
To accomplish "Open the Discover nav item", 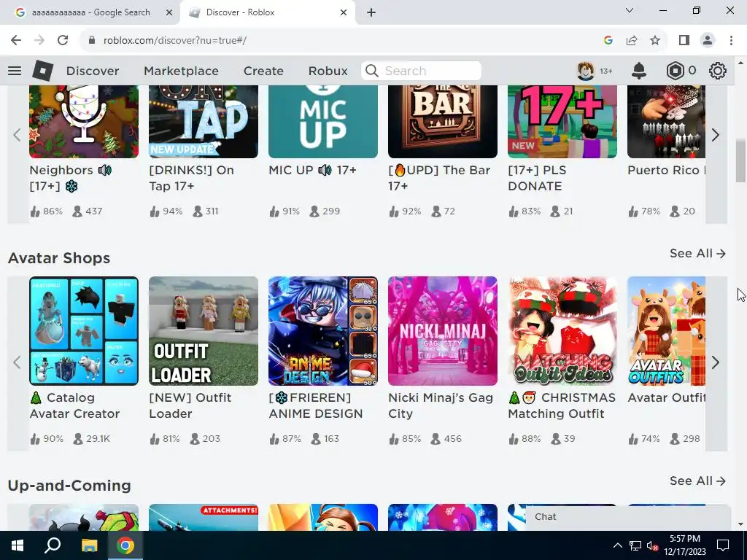I will pyautogui.click(x=93, y=71).
